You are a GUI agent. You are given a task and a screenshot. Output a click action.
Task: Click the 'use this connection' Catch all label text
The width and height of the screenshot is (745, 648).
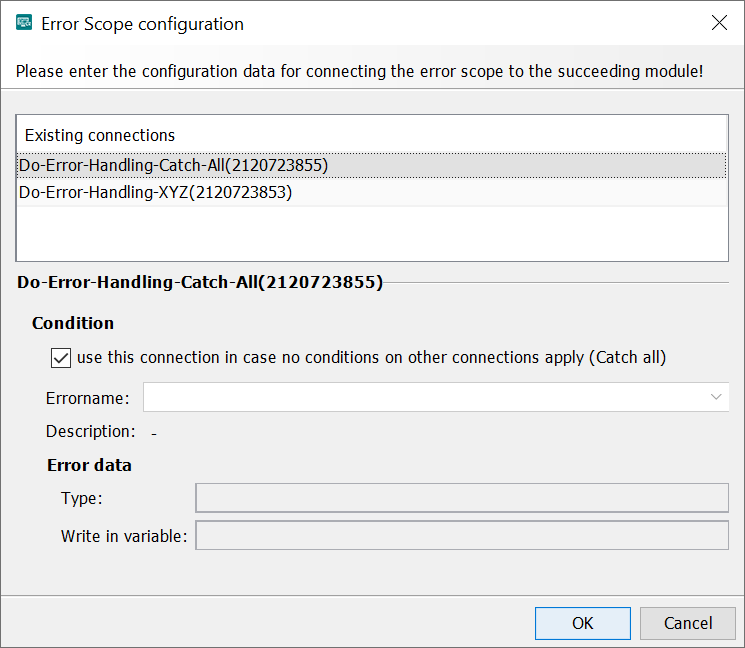coord(371,357)
